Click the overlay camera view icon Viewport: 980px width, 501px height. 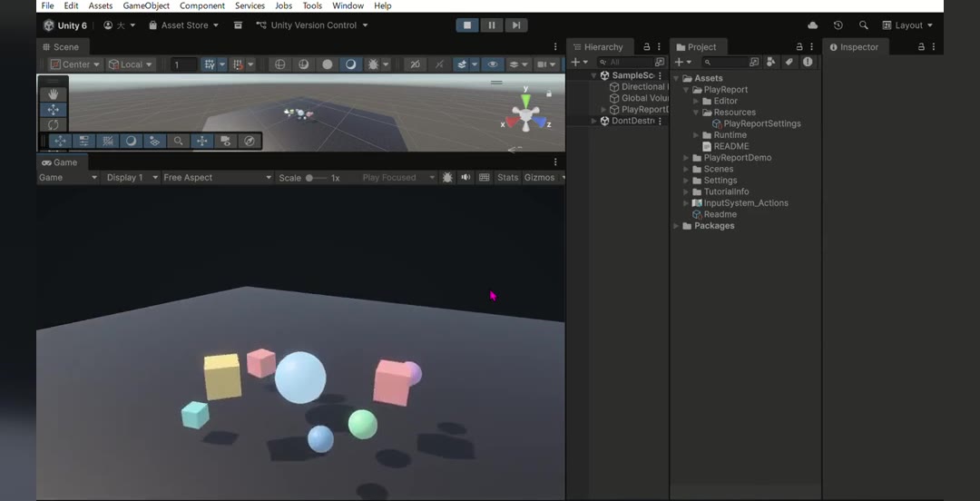[226, 141]
